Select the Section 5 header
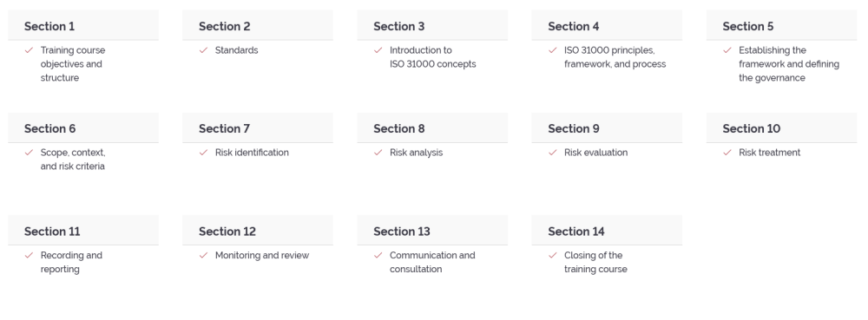868x320 pixels. [x=782, y=25]
